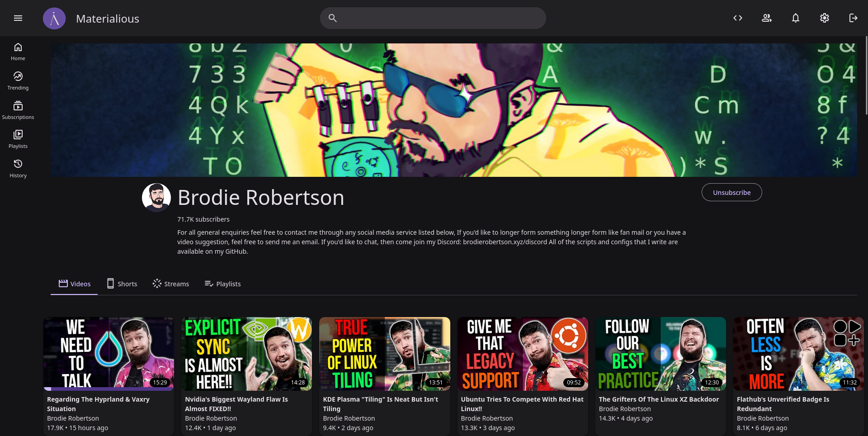Go to Home in sidebar
This screenshot has height=436, width=868.
(18, 52)
